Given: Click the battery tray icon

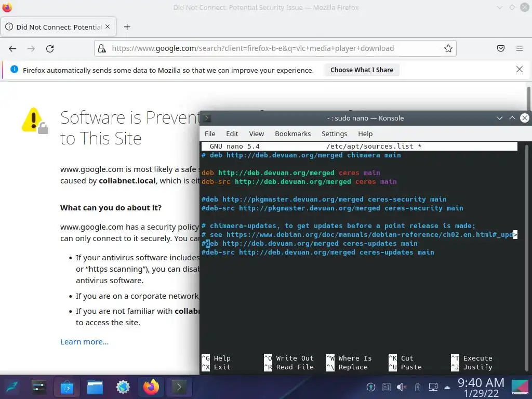Looking at the screenshot, I should coord(418,387).
